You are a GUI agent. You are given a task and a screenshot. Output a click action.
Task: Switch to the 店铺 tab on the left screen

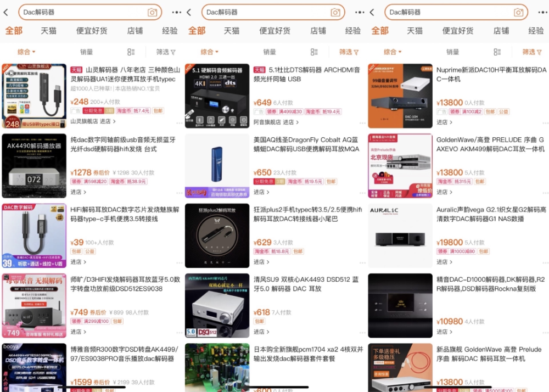tap(135, 31)
